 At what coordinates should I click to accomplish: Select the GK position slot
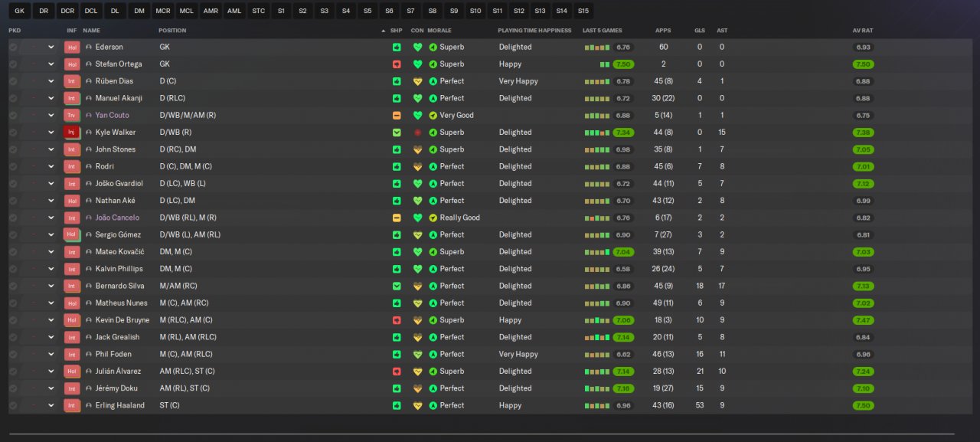[20, 11]
